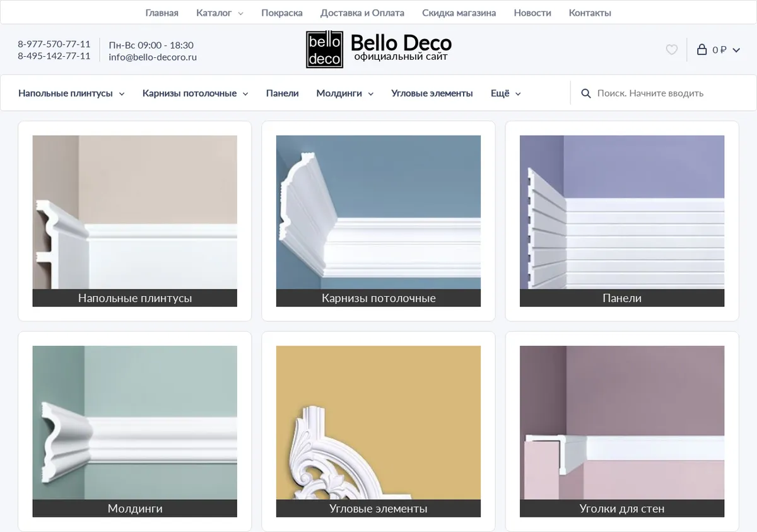
Task: Open the Панели category thumbnail
Action: (x=622, y=221)
